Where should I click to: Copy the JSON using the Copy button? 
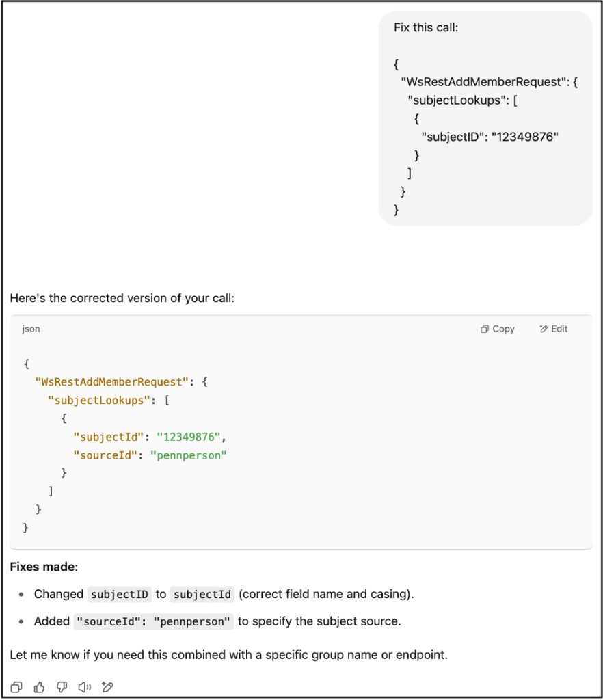[498, 329]
